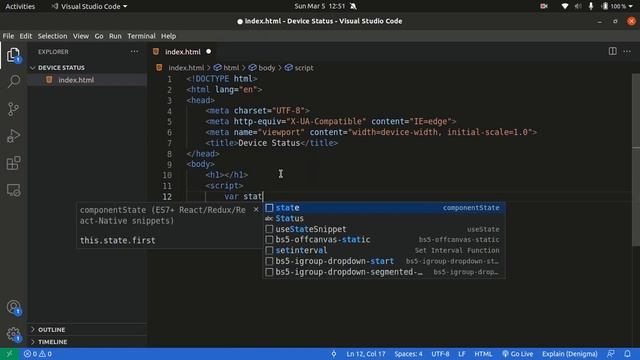The height and width of the screenshot is (360, 640).
Task: Select the 'Status' word suggestion
Action: pyautogui.click(x=384, y=218)
